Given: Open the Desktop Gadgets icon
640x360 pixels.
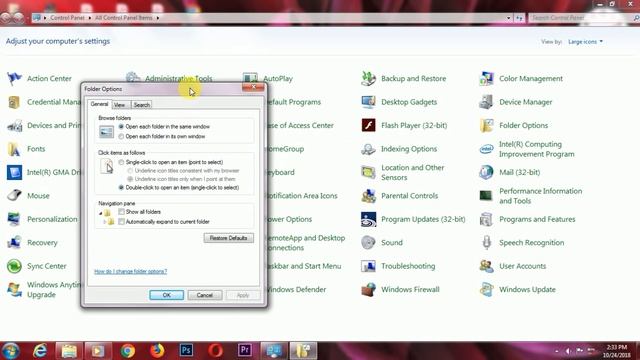Looking at the screenshot, I should [x=368, y=102].
